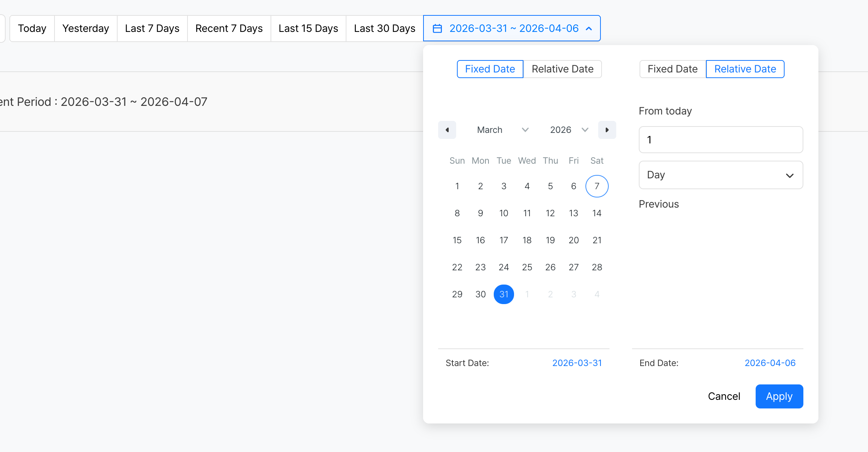This screenshot has width=868, height=452.
Task: Click the start date link 2026-03-31
Action: point(577,363)
